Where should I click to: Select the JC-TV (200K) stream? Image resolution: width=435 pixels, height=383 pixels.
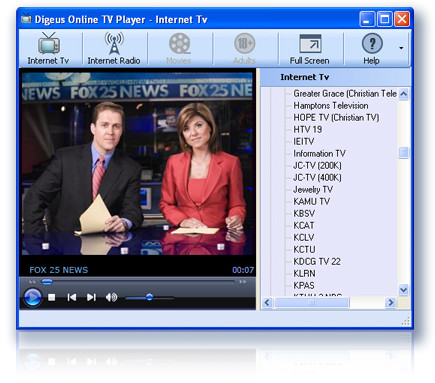[317, 166]
